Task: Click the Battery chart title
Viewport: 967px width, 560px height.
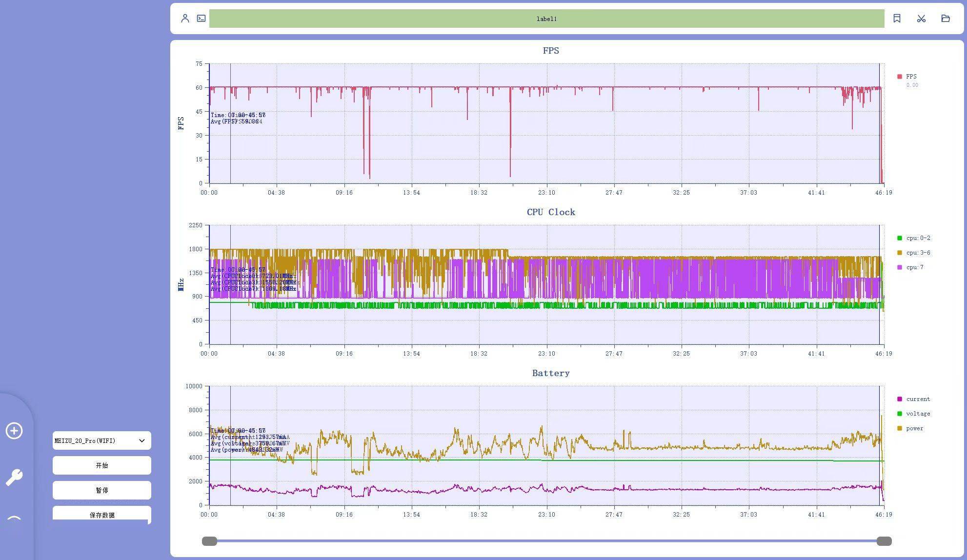Action: pos(551,373)
